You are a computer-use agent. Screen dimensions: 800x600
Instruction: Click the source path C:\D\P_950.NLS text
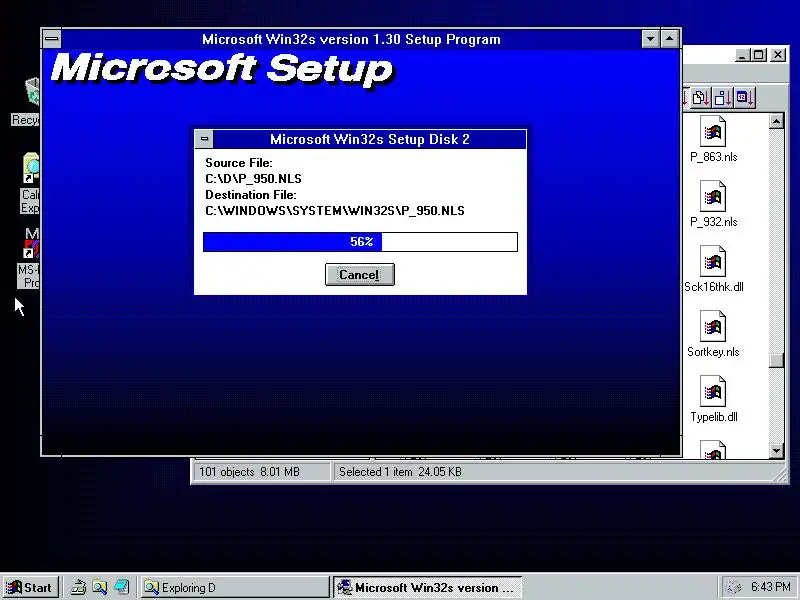(253, 179)
